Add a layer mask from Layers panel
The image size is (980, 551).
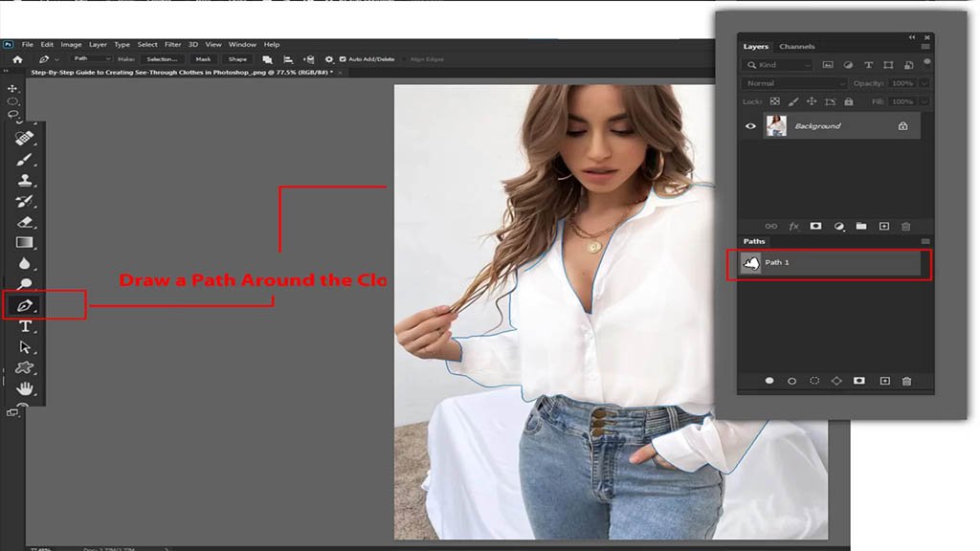(815, 226)
